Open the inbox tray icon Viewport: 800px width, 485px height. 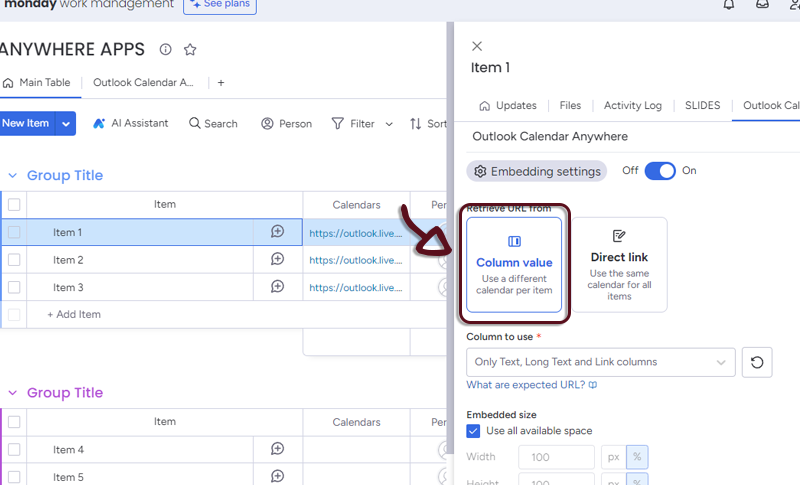(x=762, y=5)
